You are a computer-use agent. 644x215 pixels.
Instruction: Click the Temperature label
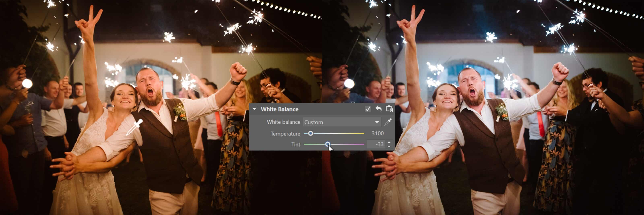(x=285, y=134)
